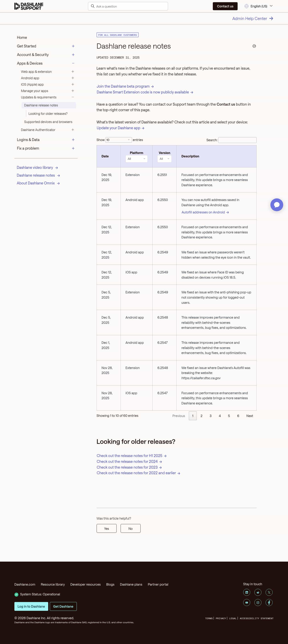Click the Contact us button
The height and width of the screenshot is (644, 288).
225,6
